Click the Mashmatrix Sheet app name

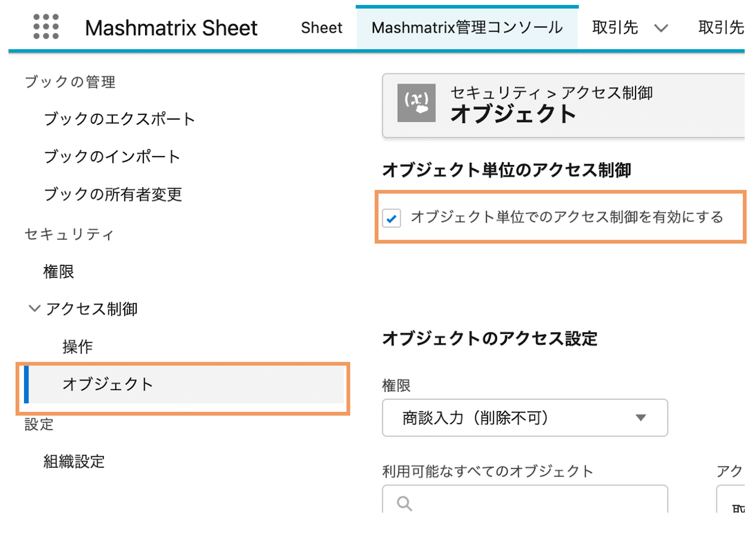click(172, 28)
